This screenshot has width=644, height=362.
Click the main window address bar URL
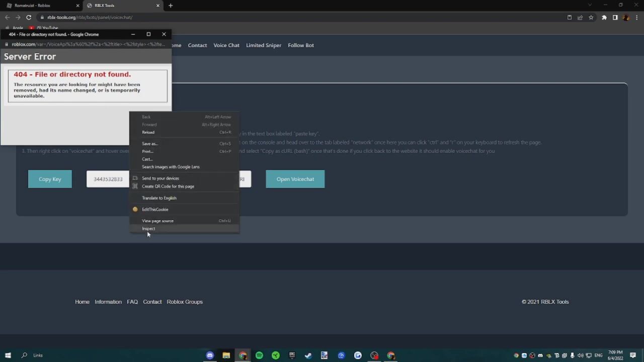pyautogui.click(x=90, y=17)
